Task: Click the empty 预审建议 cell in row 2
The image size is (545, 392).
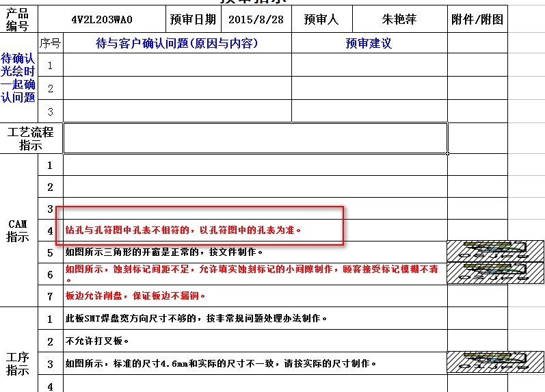Action: point(369,88)
